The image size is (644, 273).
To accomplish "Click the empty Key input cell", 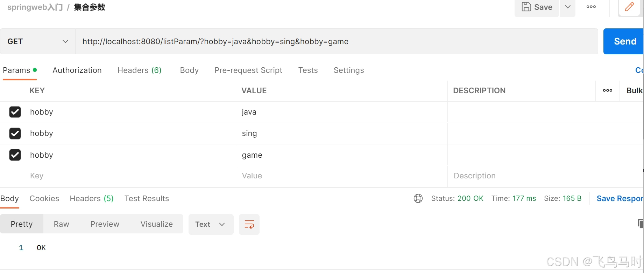I will click(130, 176).
